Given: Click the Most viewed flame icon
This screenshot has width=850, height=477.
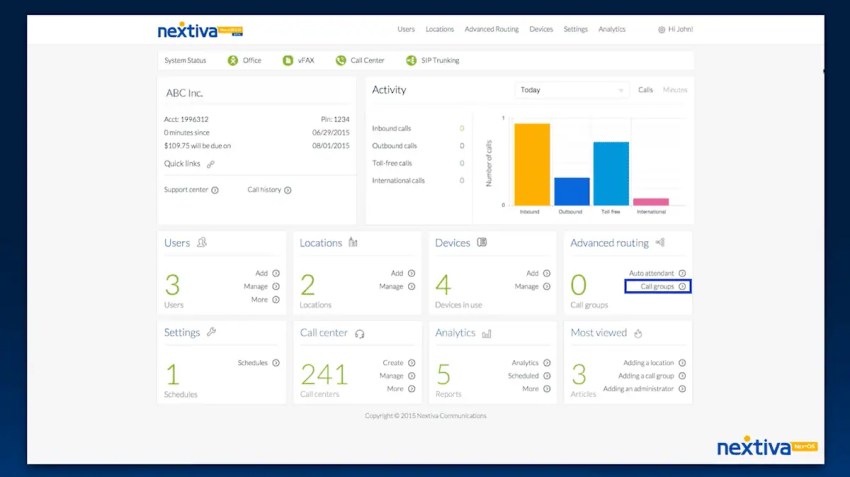Looking at the screenshot, I should pyautogui.click(x=638, y=333).
